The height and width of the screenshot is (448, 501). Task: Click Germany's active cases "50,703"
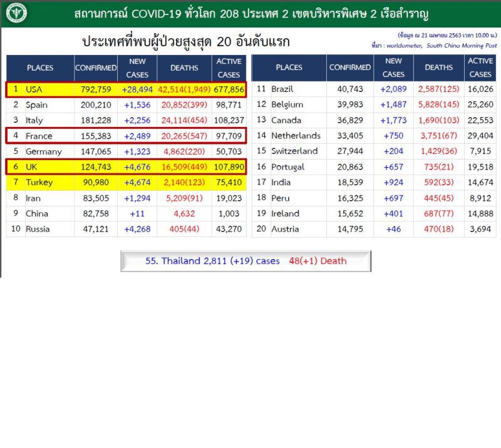(x=229, y=151)
